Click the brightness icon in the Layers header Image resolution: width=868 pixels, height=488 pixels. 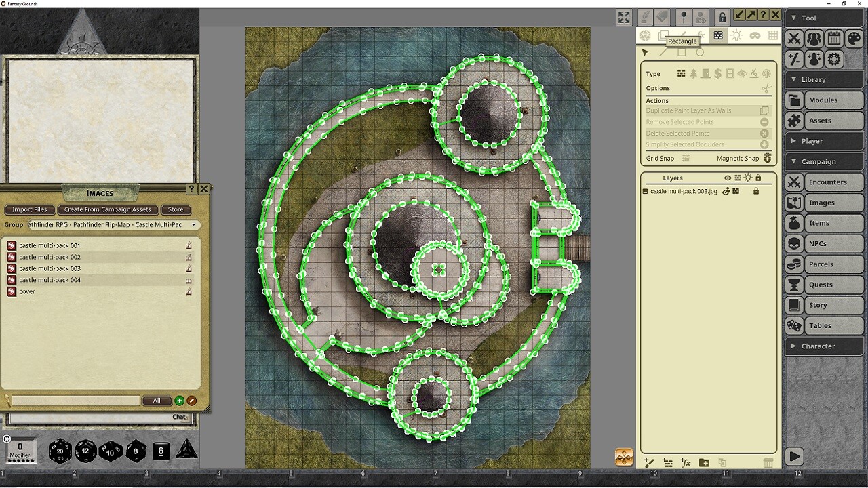point(747,178)
